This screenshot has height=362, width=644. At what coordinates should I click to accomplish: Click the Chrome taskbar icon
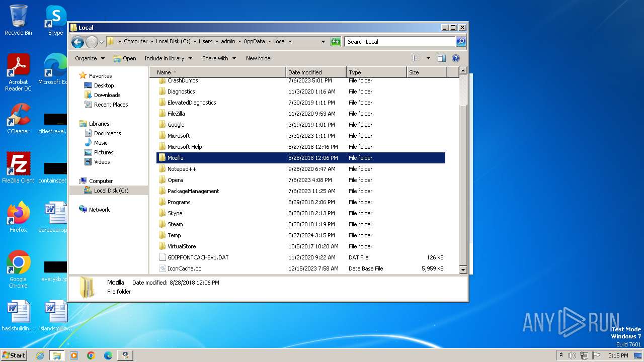(x=91, y=355)
